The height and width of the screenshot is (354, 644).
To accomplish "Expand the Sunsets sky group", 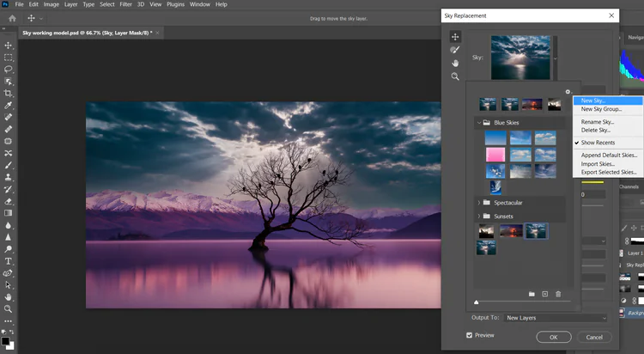I will pos(478,216).
